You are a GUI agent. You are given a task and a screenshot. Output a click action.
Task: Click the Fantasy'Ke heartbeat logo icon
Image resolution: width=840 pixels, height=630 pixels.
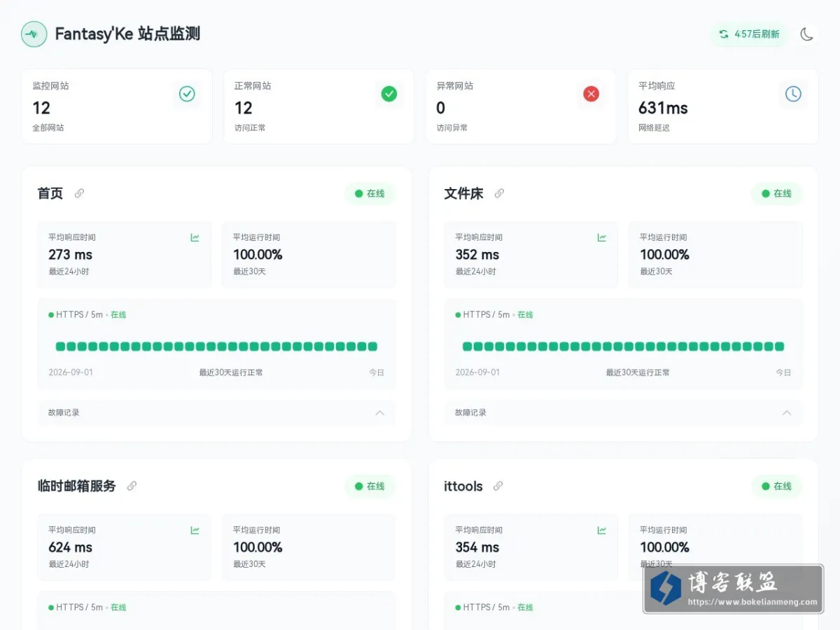click(x=34, y=34)
